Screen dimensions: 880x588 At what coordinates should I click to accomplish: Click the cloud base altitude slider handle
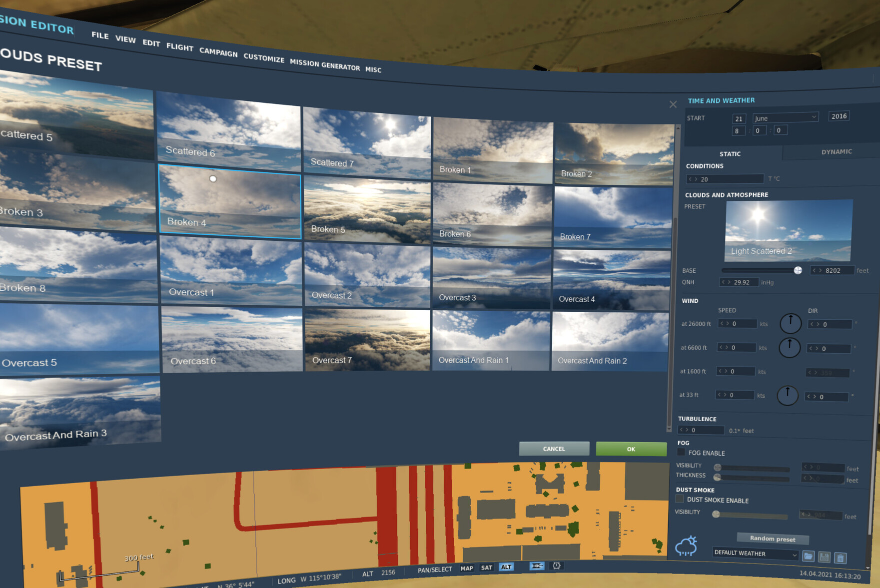click(798, 270)
